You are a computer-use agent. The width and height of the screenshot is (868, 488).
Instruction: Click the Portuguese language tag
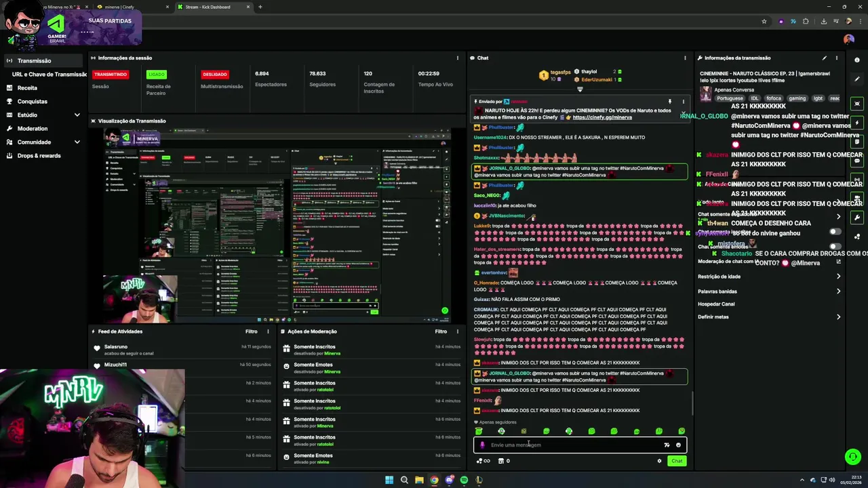[x=730, y=98]
